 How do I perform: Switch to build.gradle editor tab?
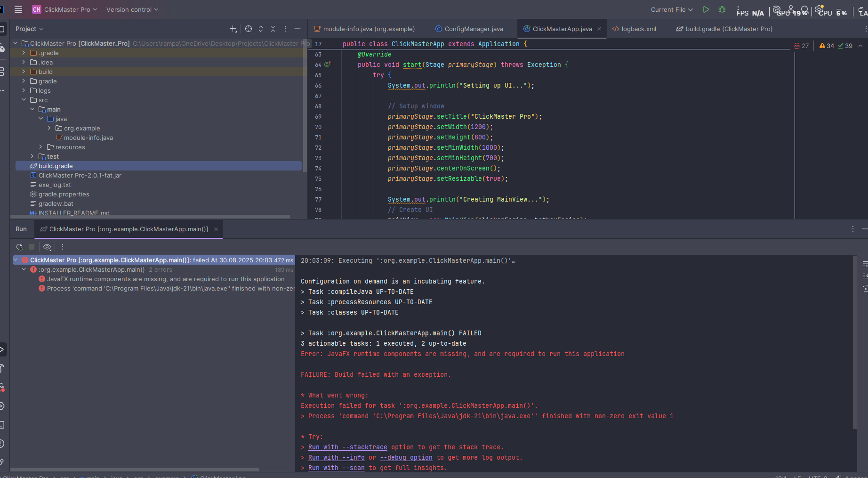coord(724,29)
